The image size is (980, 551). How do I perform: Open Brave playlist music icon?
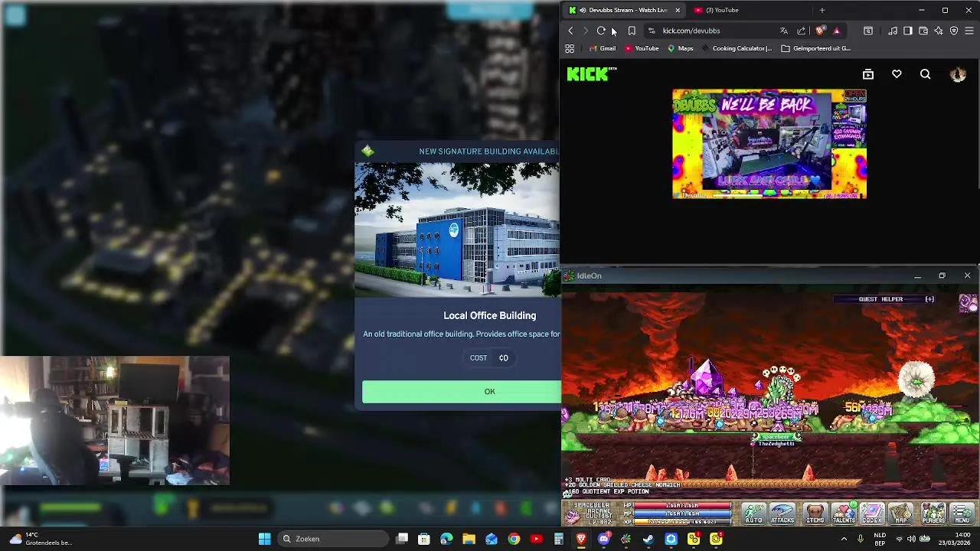(x=893, y=31)
